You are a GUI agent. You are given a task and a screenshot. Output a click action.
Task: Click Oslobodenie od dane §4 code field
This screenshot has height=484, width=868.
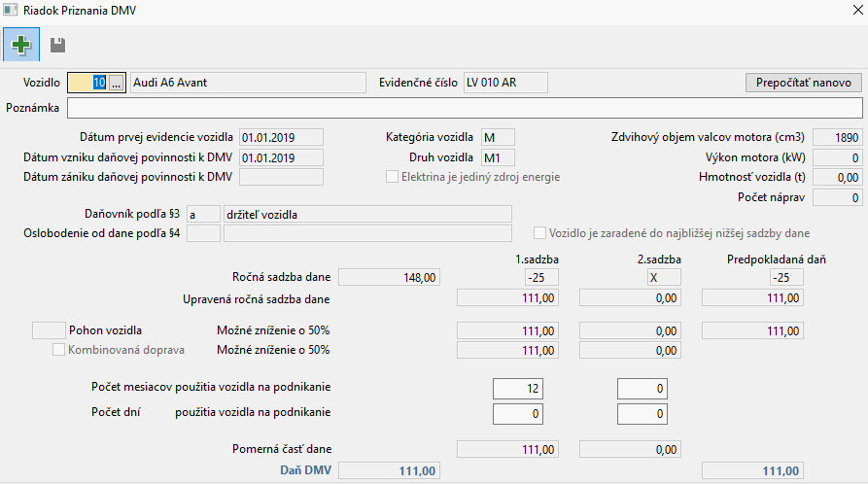203,233
